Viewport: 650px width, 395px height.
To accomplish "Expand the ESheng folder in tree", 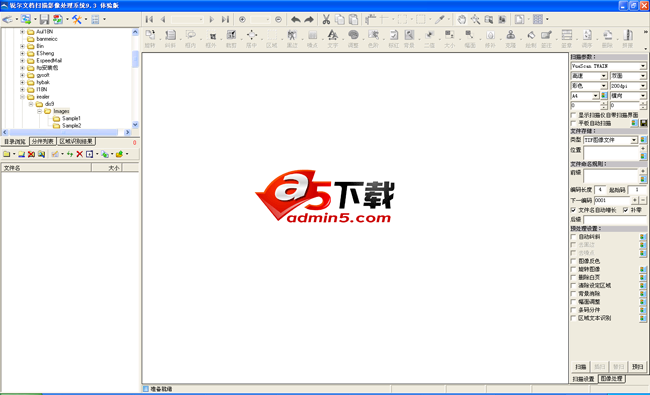I will pyautogui.click(x=22, y=53).
